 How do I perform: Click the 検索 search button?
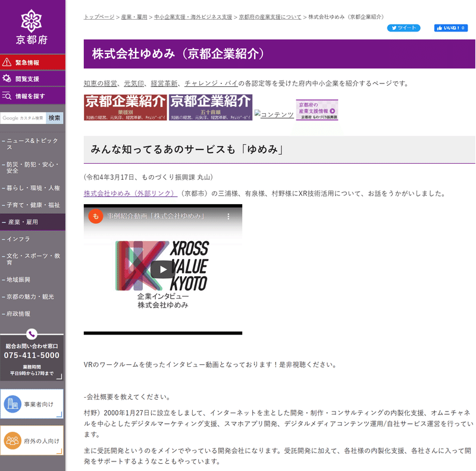54,118
